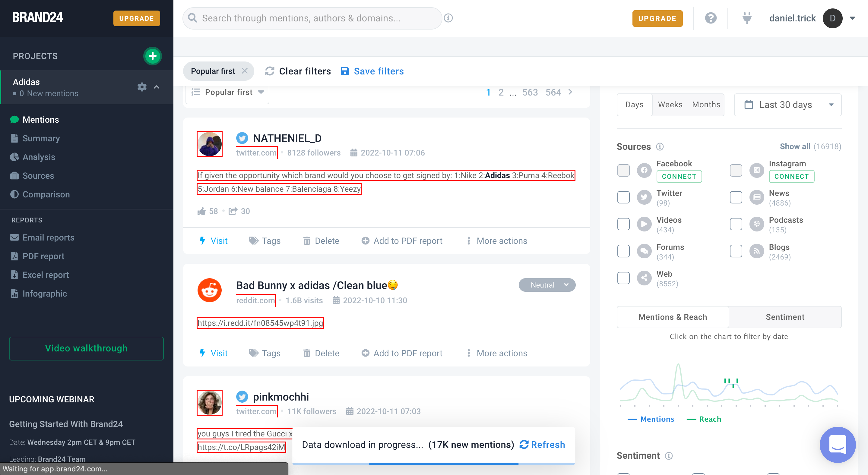Delete the Bad Bunny mention
The image size is (868, 475).
pyautogui.click(x=321, y=353)
